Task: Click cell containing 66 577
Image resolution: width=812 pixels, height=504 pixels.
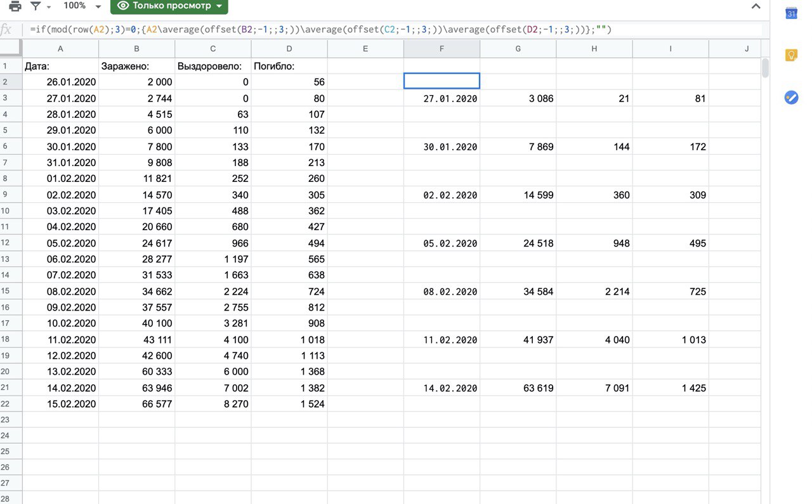Action: pos(137,404)
